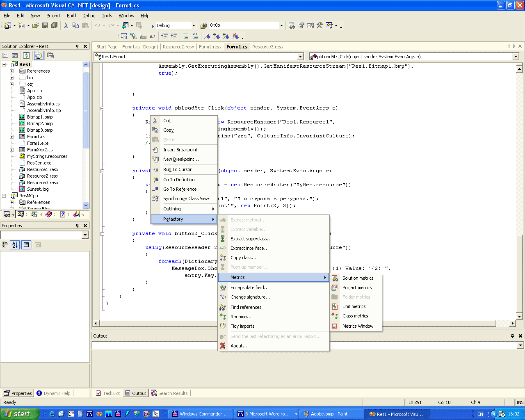This screenshot has height=420, width=525.
Task: Click the Refresh icon in Solution Explorer
Action: [x=26, y=55]
